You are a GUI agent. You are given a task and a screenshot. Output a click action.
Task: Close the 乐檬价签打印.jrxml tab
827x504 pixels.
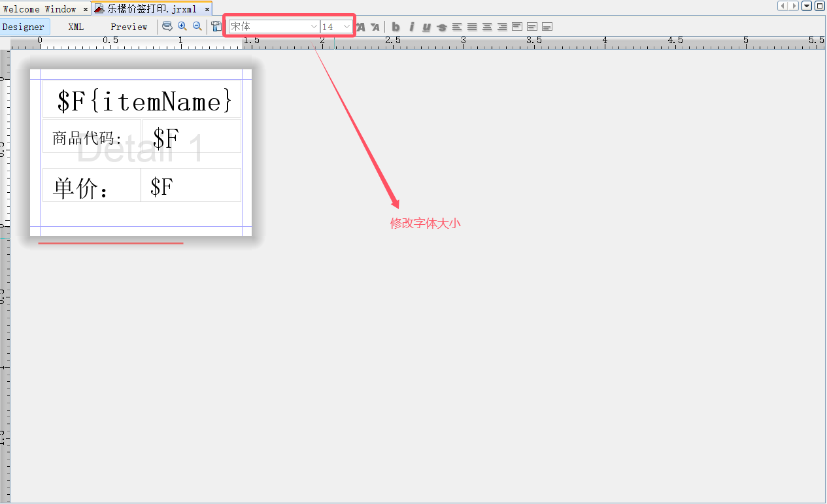(x=207, y=10)
